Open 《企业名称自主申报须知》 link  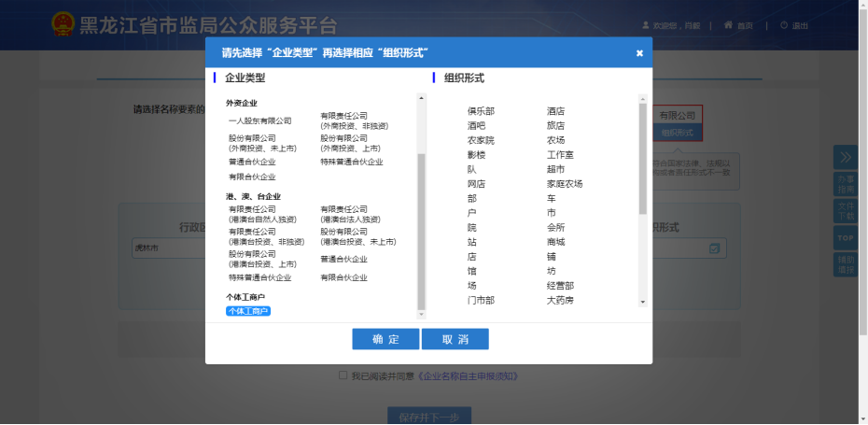(x=468, y=376)
